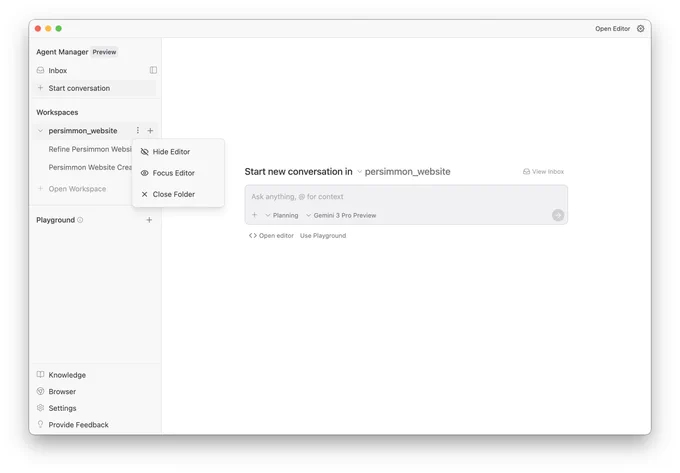The image size is (680, 473).
Task: Click Use Playground link
Action: [x=323, y=236]
